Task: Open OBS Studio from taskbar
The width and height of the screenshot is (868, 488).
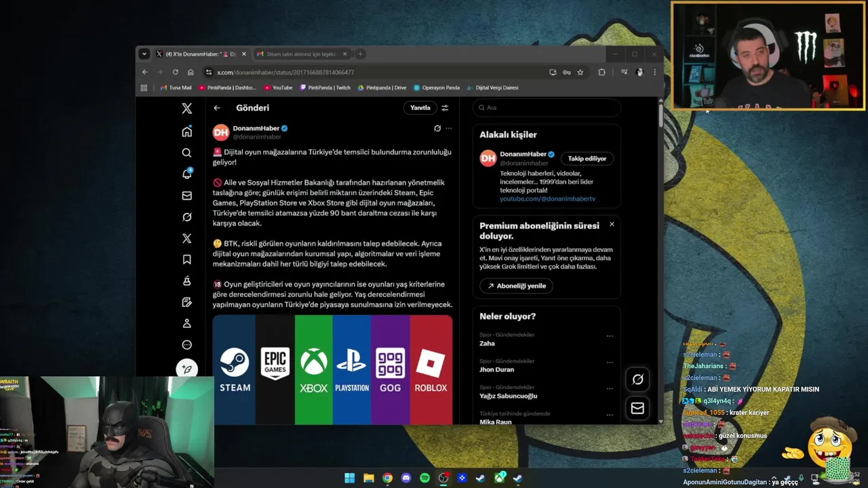Action: click(x=443, y=478)
